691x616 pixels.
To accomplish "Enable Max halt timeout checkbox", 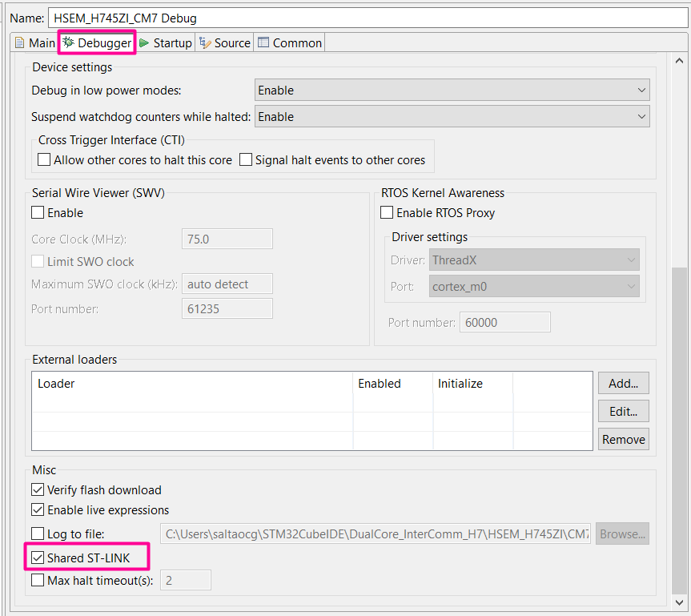I will tap(38, 580).
